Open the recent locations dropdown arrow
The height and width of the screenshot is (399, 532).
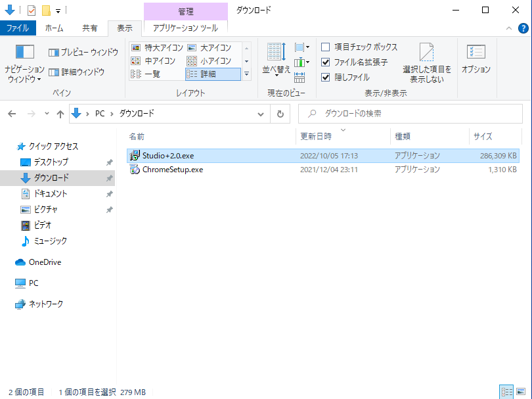tap(47, 114)
